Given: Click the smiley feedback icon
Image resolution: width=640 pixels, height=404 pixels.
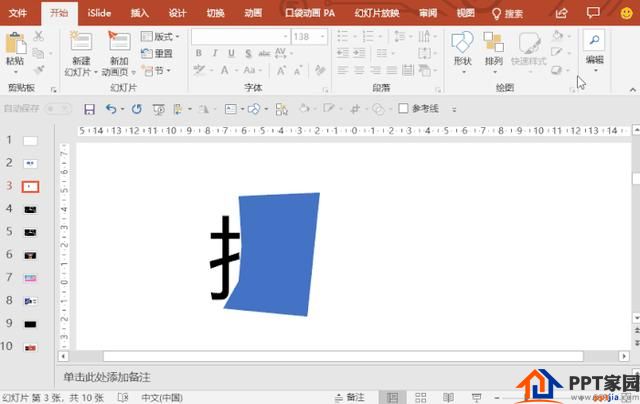Looking at the screenshot, I should [627, 13].
